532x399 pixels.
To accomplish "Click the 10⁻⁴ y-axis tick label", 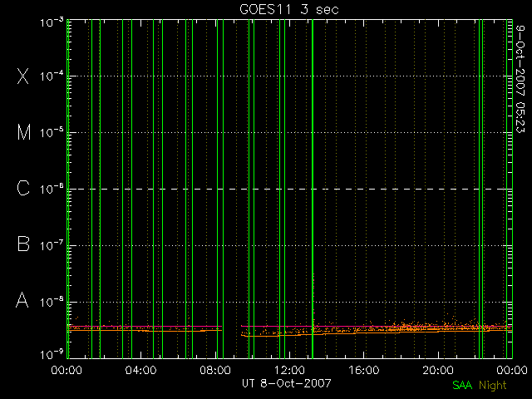I will tap(52, 76).
